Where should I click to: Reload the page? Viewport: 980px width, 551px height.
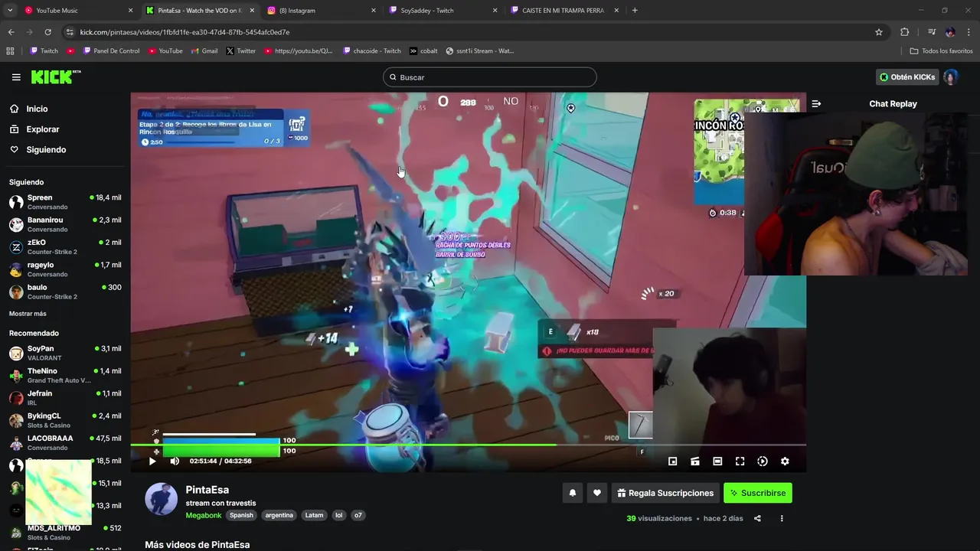(x=47, y=32)
